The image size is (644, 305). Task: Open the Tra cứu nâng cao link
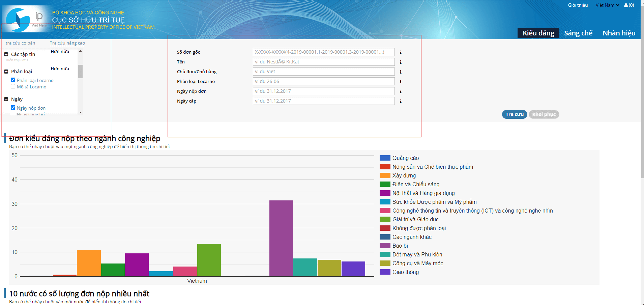pos(67,43)
